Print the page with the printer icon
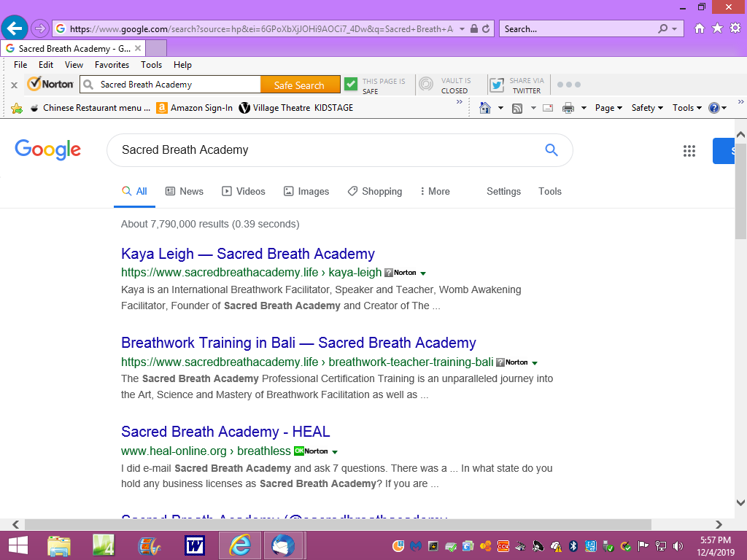The height and width of the screenshot is (560, 747). pyautogui.click(x=568, y=108)
